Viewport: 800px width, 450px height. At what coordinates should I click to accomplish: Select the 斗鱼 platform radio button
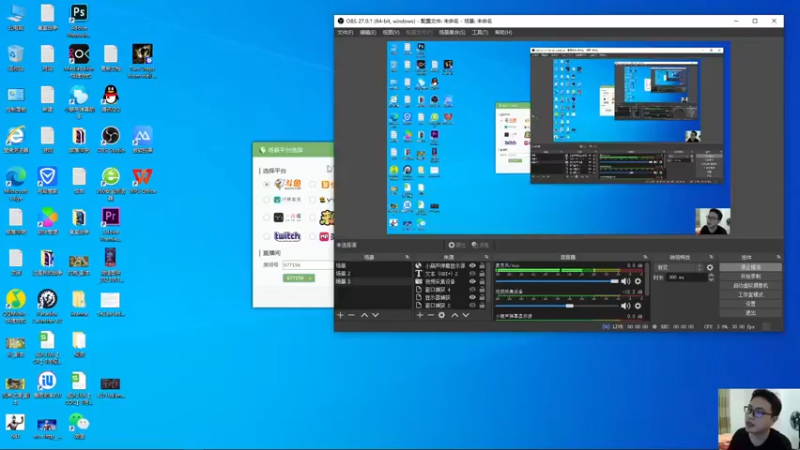click(266, 184)
